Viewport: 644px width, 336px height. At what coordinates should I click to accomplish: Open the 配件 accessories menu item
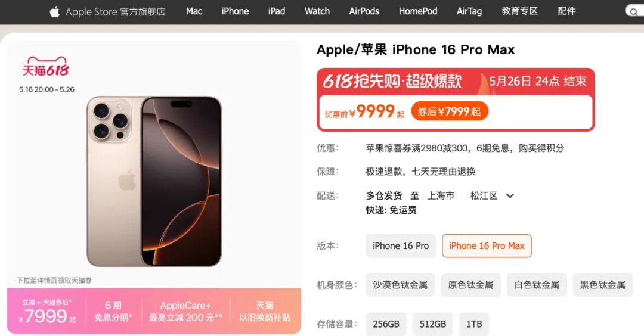(567, 11)
